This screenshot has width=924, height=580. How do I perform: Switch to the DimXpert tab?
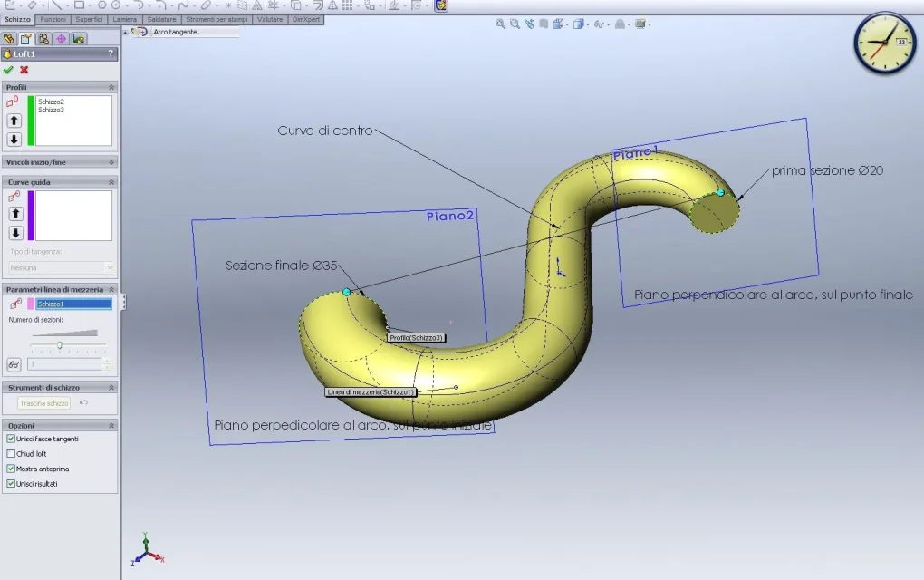tap(306, 19)
